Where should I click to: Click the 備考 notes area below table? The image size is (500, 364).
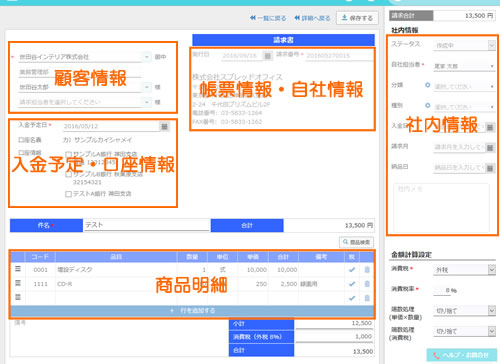click(119, 338)
